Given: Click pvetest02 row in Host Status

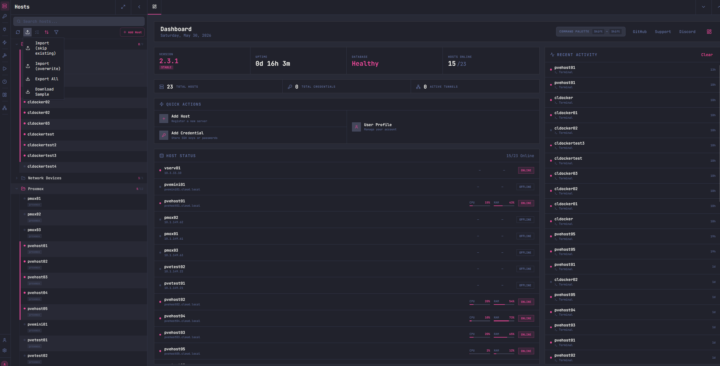Looking at the screenshot, I should click(x=347, y=269).
